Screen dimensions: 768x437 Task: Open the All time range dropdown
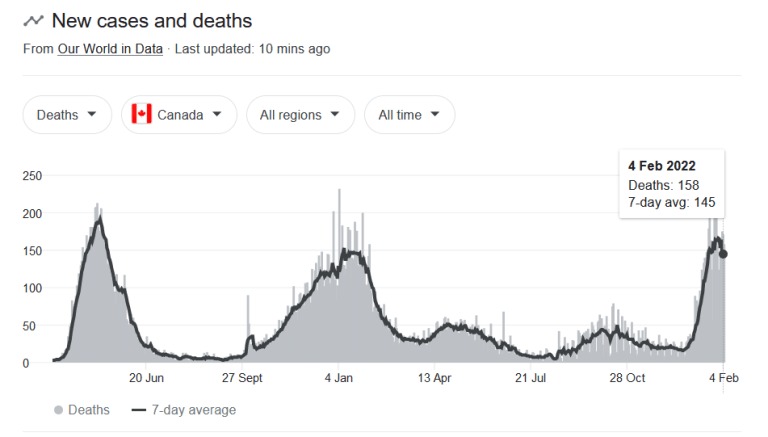[x=409, y=115]
